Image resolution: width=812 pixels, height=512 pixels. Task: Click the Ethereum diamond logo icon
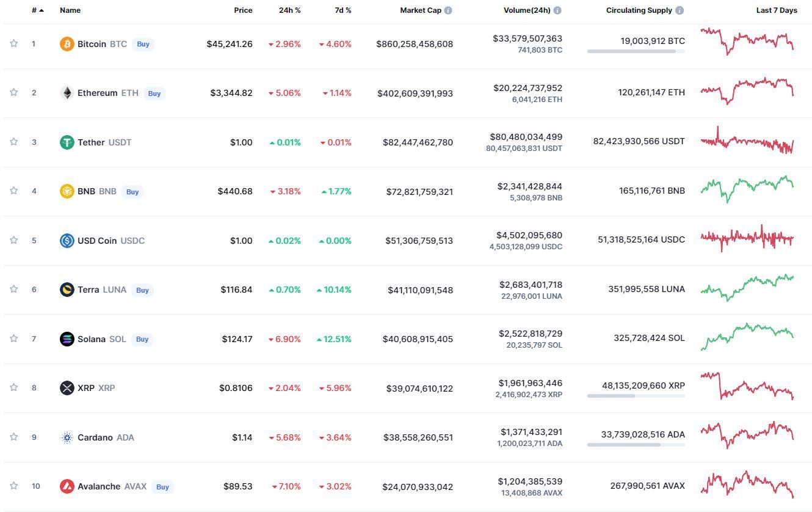(67, 93)
